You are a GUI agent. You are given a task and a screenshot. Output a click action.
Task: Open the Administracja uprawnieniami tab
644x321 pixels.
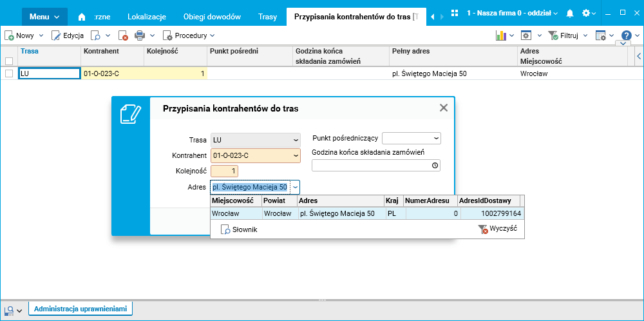coord(80,309)
